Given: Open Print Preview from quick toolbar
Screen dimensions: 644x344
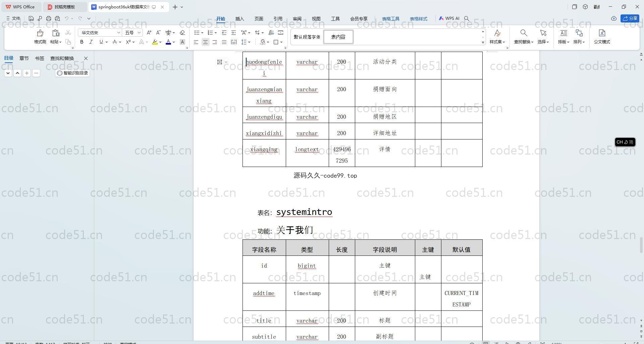Looking at the screenshot, I should tap(57, 18).
